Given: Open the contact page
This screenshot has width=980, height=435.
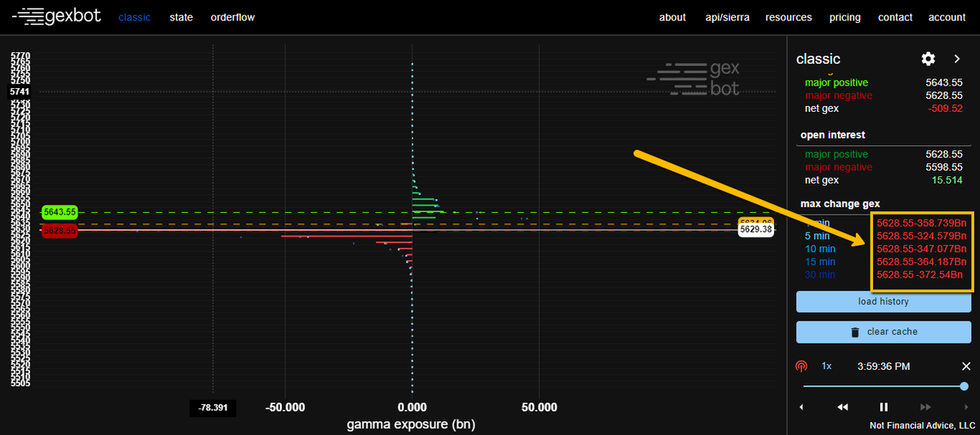Looking at the screenshot, I should click(895, 17).
